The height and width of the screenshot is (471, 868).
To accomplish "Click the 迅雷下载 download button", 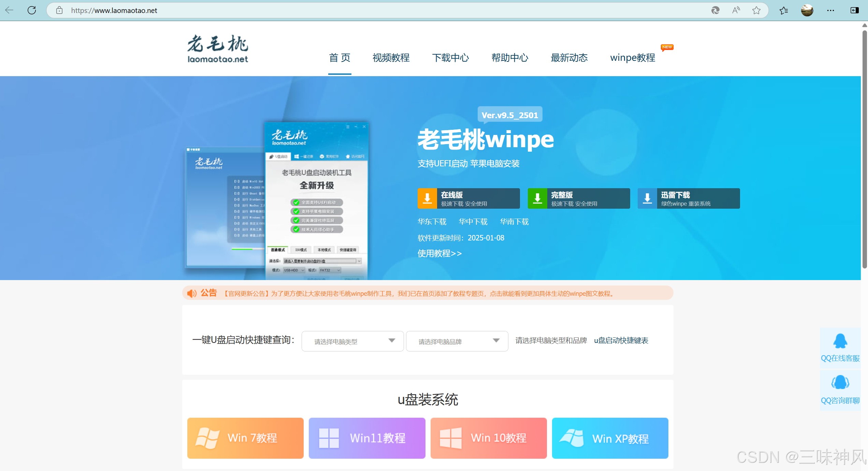I will pos(689,198).
